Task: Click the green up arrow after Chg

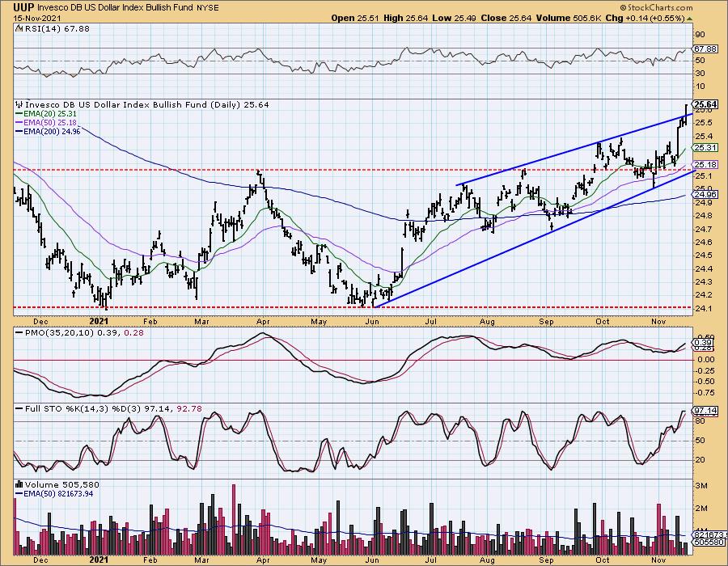Action: coord(689,19)
